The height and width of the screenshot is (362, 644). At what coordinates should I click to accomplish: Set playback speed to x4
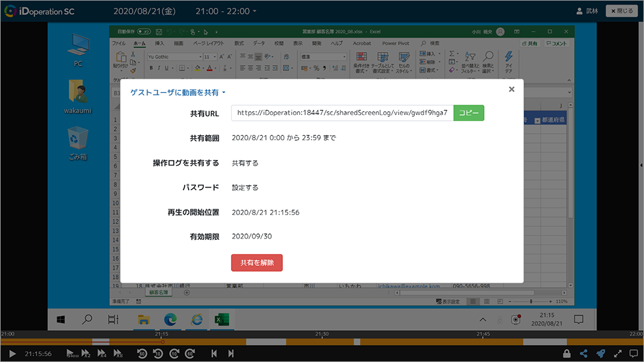coord(102,354)
